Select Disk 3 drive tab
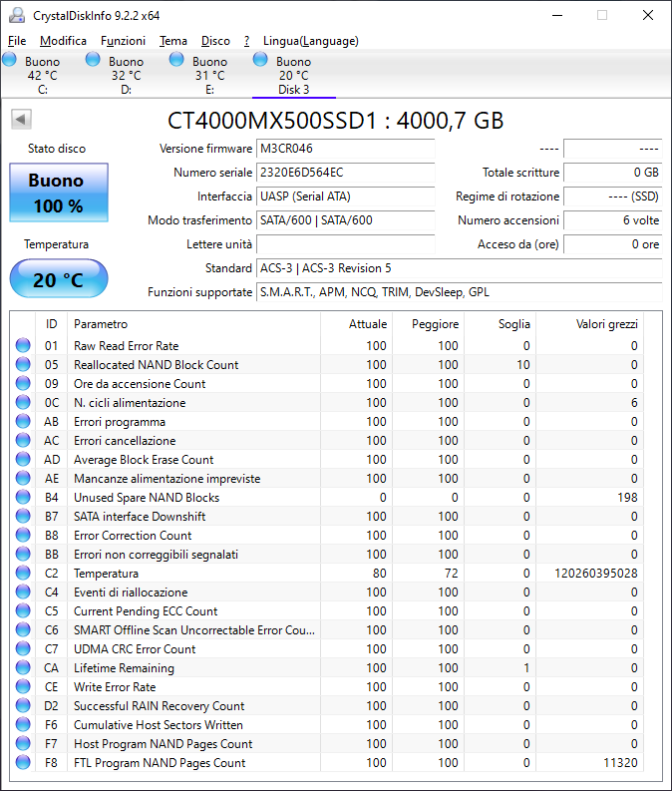 tap(294, 75)
